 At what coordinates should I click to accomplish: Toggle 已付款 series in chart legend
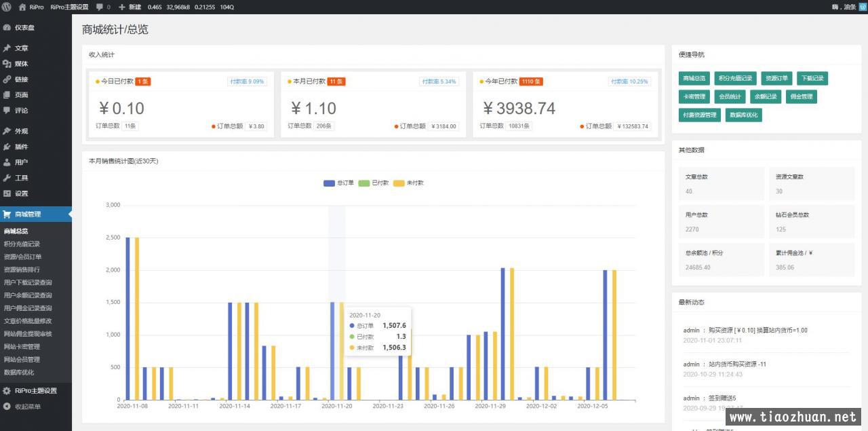pyautogui.click(x=374, y=183)
